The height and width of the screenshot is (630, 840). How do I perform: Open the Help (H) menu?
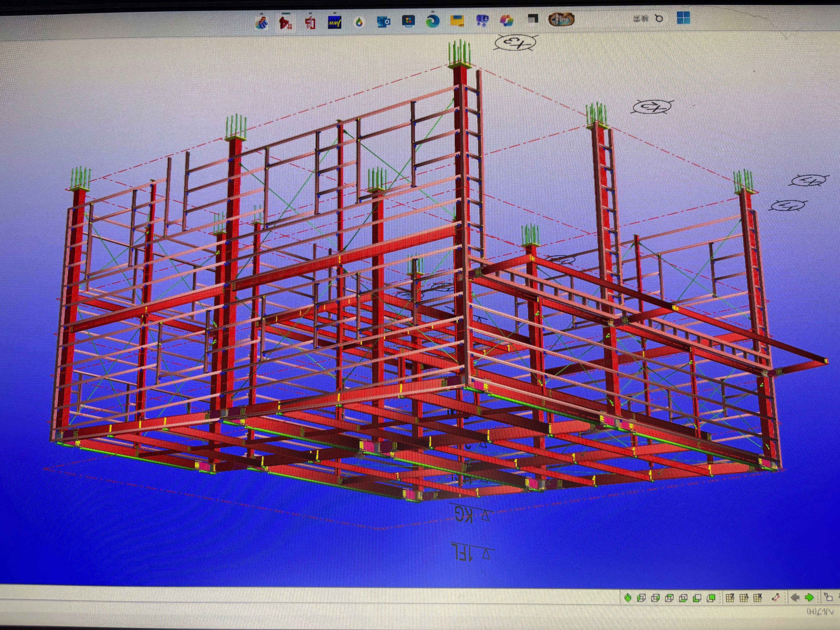coord(820,612)
